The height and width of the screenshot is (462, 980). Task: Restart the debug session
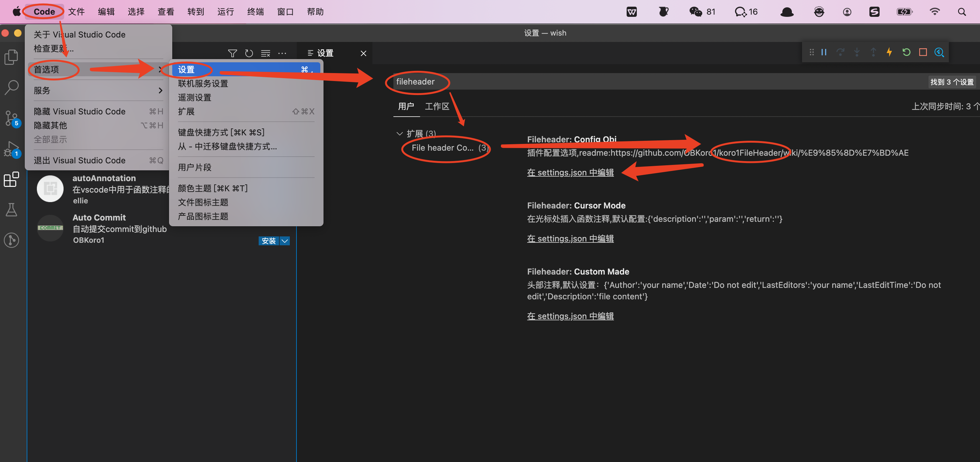tap(906, 52)
